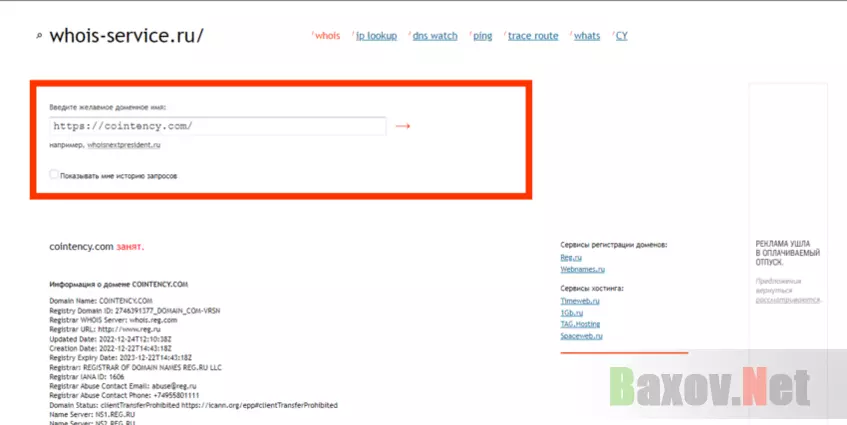Viewport: 847px width, 425px height.
Task: Click the small search icon beside the site title
Action: coord(39,36)
